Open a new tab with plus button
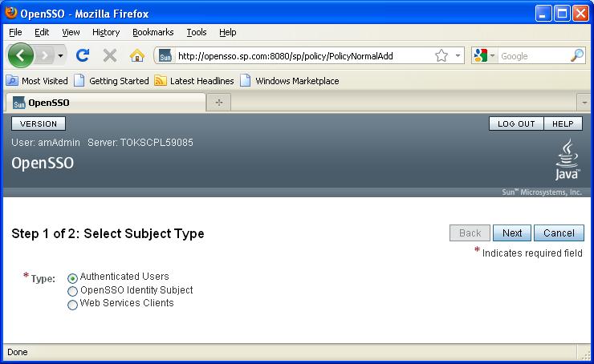594x364 pixels. pyautogui.click(x=219, y=103)
